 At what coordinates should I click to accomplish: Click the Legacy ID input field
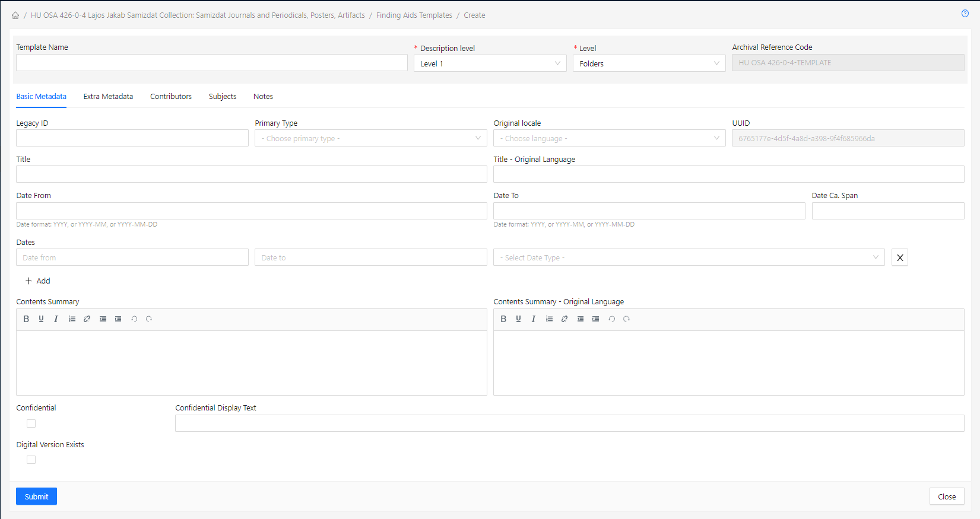tap(132, 138)
